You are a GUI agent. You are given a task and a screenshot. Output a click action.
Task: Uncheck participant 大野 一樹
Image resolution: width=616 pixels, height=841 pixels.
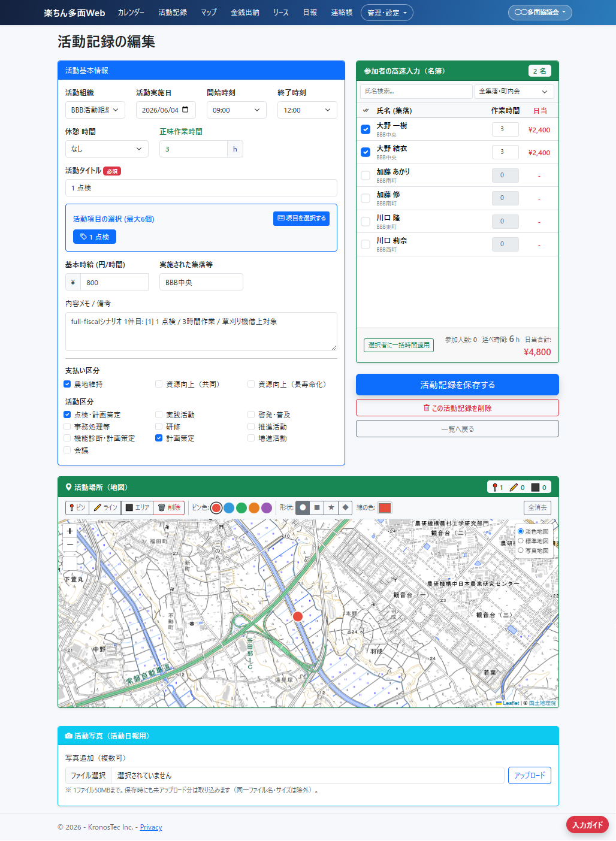pyautogui.click(x=366, y=129)
